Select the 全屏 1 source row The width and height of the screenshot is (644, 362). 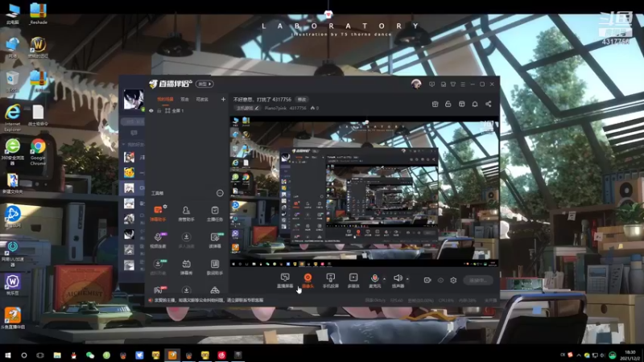tap(186, 111)
